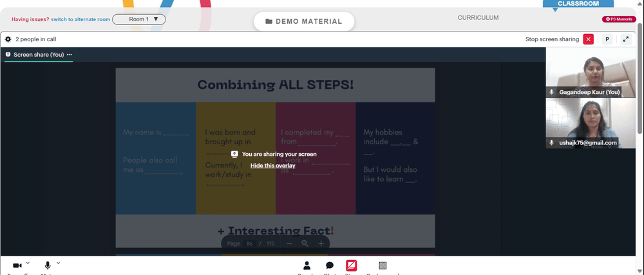Expand the camera options chevron
Image resolution: width=644 pixels, height=275 pixels.
[x=28, y=263]
